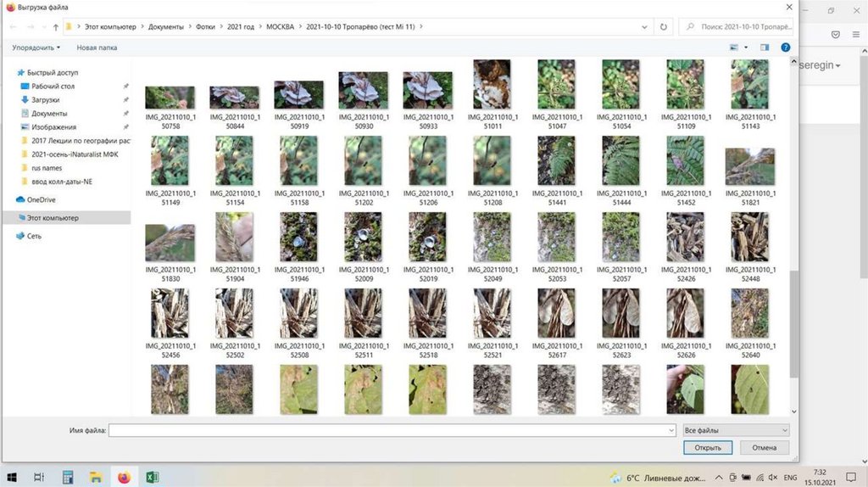Change thumbnail view mode icon
Viewport: 868px width, 487px height.
[x=734, y=48]
